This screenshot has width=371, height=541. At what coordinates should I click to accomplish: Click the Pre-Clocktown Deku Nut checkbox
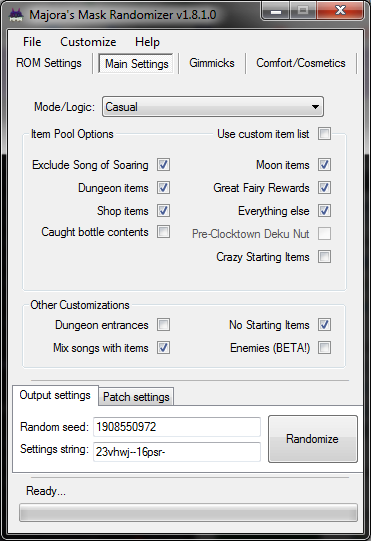[x=324, y=234]
